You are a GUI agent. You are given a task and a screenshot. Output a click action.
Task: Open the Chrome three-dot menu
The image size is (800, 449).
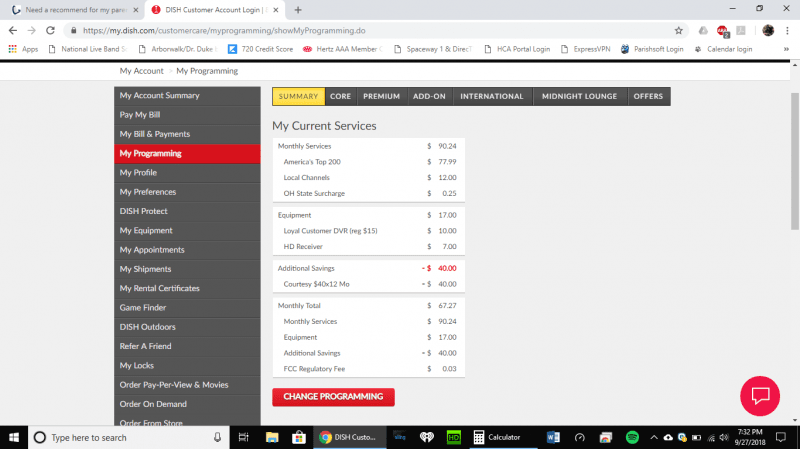pos(787,31)
